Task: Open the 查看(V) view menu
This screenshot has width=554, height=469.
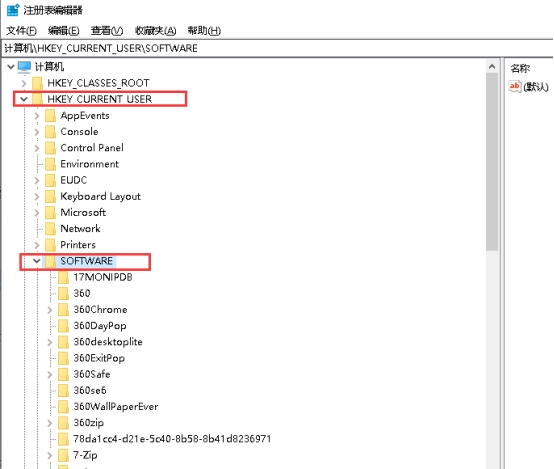Action: point(107,31)
